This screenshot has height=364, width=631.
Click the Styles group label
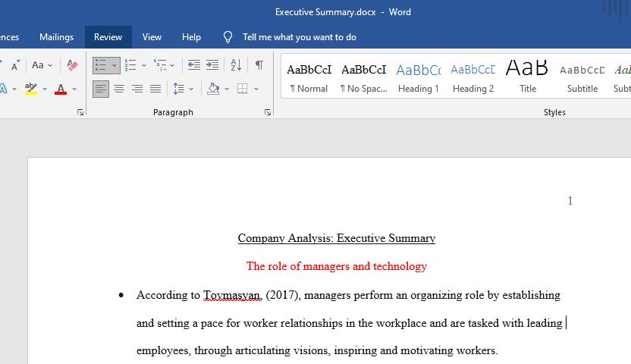[554, 112]
